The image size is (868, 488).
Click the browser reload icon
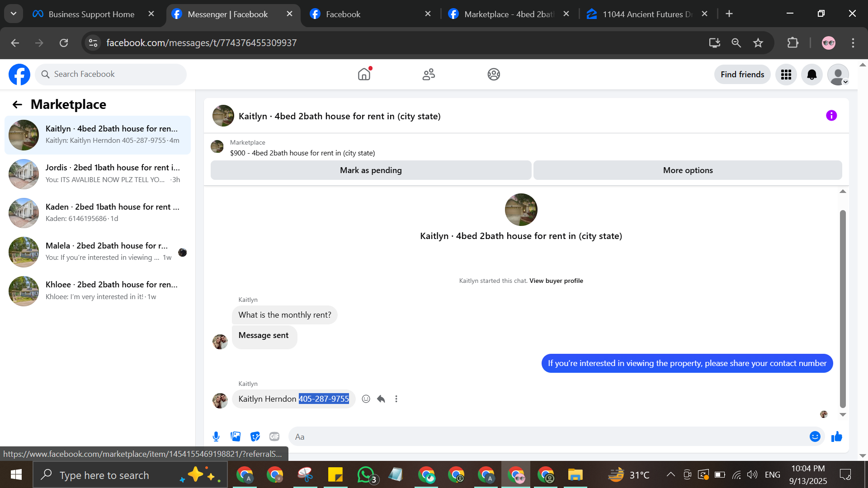click(64, 43)
